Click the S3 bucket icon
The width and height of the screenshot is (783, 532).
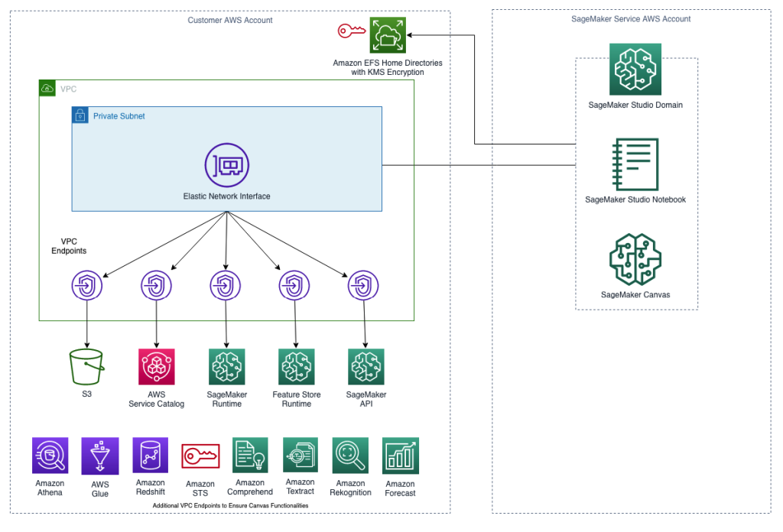click(86, 365)
